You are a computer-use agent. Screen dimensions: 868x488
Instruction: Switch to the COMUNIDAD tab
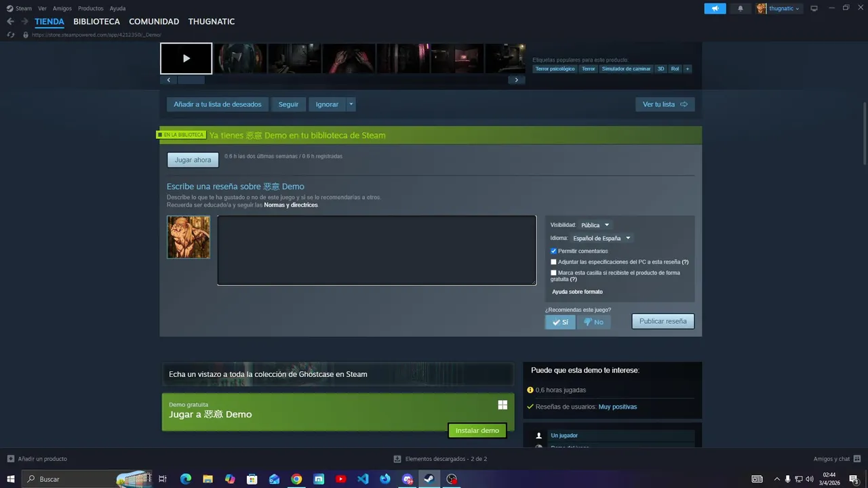tap(154, 22)
